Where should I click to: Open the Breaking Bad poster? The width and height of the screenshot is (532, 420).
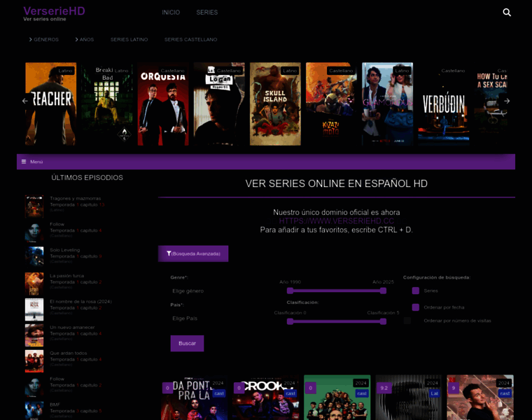click(107, 104)
